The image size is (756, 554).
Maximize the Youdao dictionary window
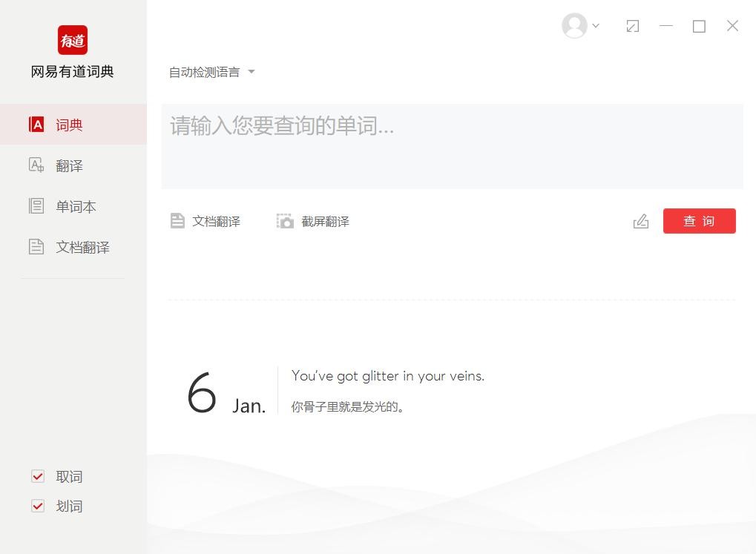click(x=699, y=26)
